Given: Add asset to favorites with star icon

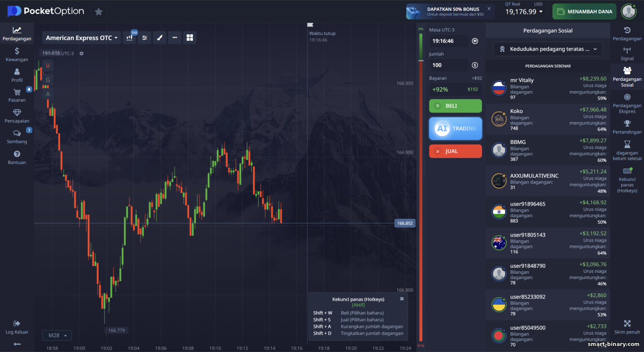Looking at the screenshot, I should pyautogui.click(x=99, y=12).
